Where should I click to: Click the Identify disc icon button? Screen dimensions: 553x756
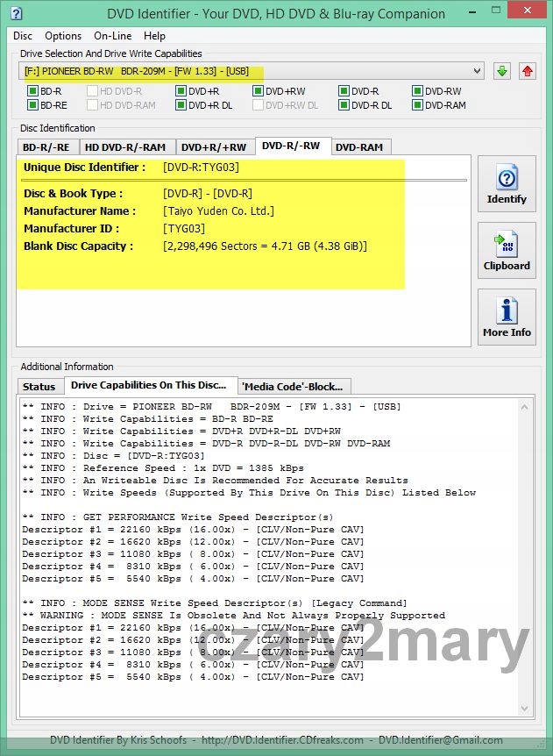coord(507,184)
